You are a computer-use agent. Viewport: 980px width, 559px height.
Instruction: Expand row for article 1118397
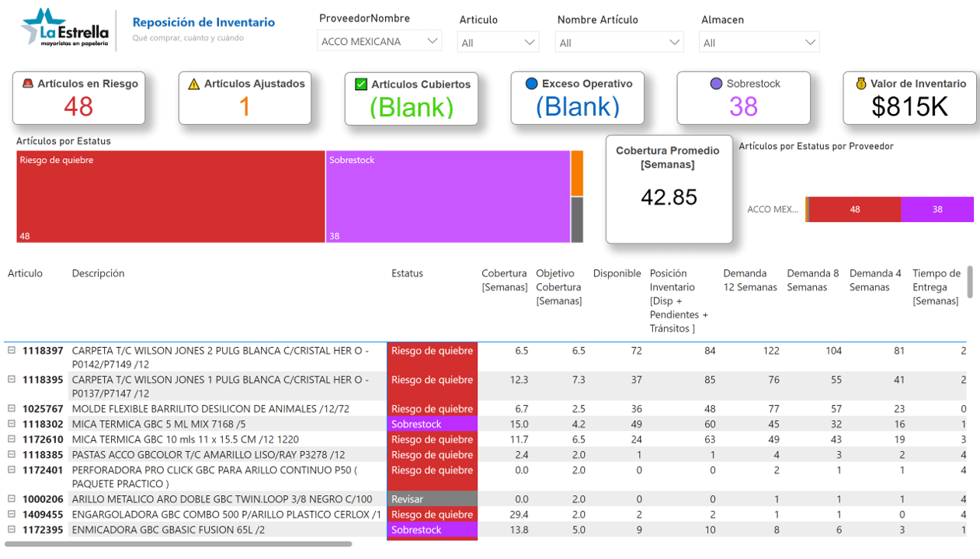(x=12, y=351)
